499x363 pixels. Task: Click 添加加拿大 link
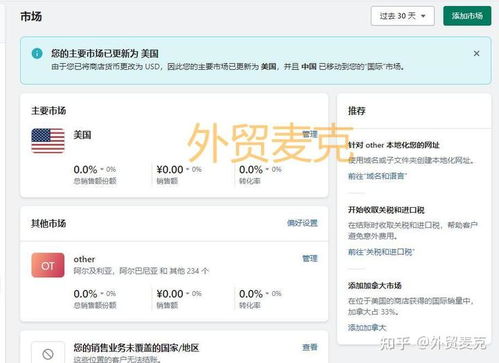tap(367, 328)
